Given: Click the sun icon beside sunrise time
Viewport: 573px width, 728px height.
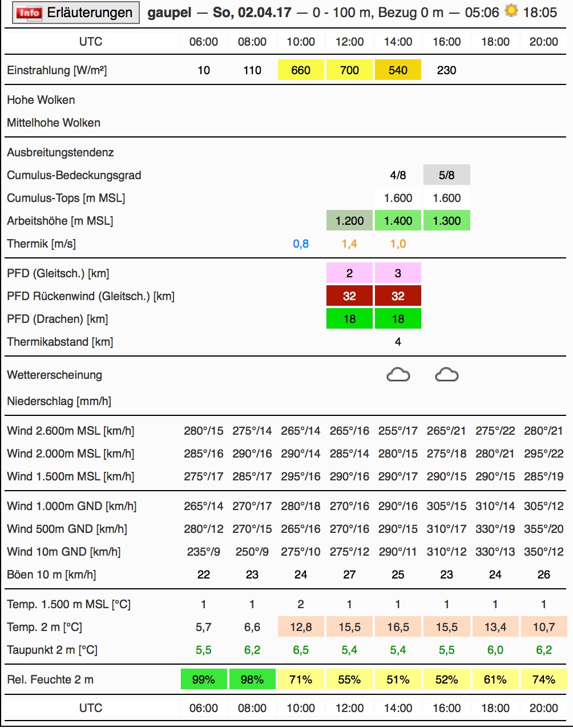Looking at the screenshot, I should (511, 11).
